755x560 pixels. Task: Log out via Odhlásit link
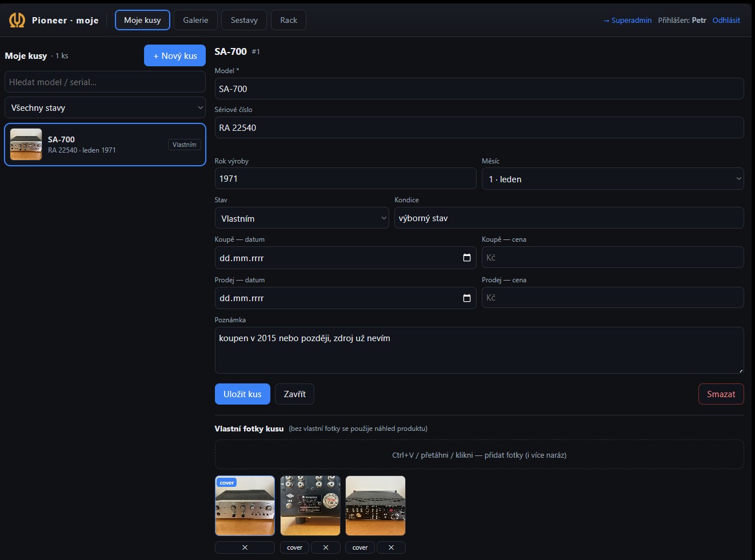pos(726,20)
